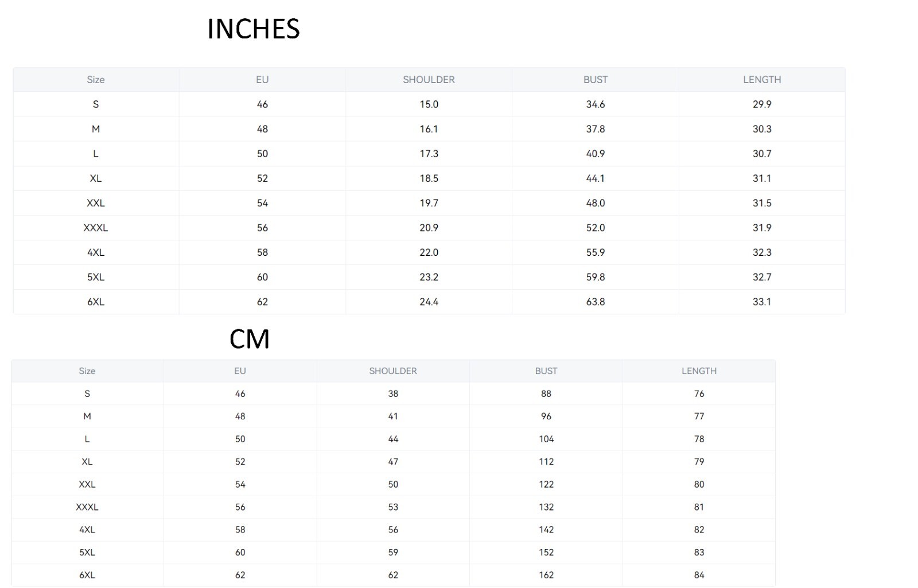The height and width of the screenshot is (588, 918).
Task: Select the SHOULDER column header in inches table
Action: (429, 80)
